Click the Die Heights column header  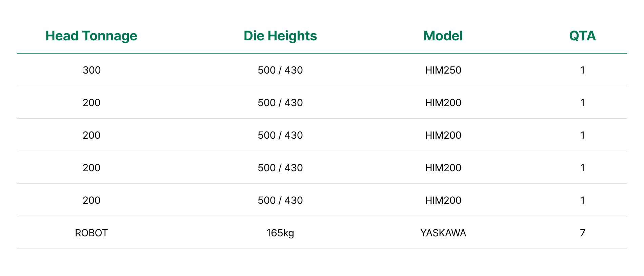tap(280, 36)
